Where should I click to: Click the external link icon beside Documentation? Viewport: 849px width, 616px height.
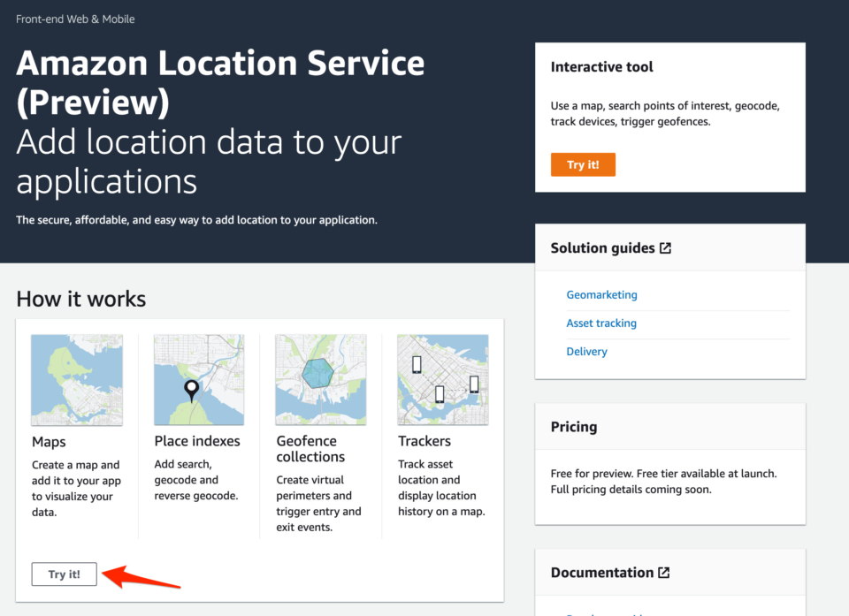coord(662,572)
